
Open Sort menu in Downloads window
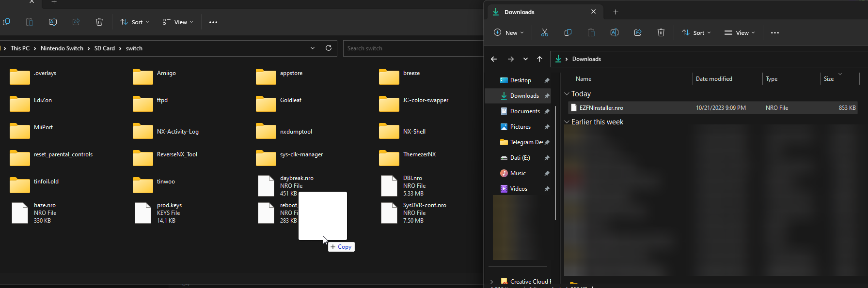(x=696, y=32)
